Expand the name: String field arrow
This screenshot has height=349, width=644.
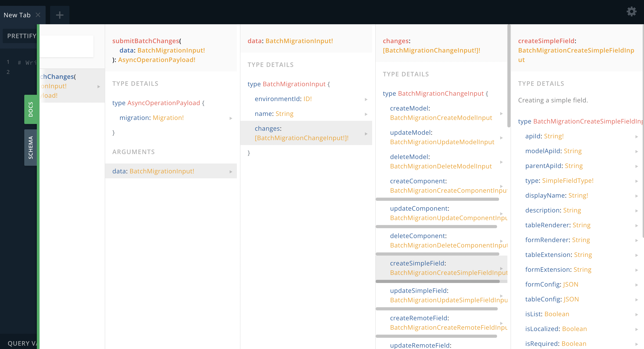pos(366,114)
